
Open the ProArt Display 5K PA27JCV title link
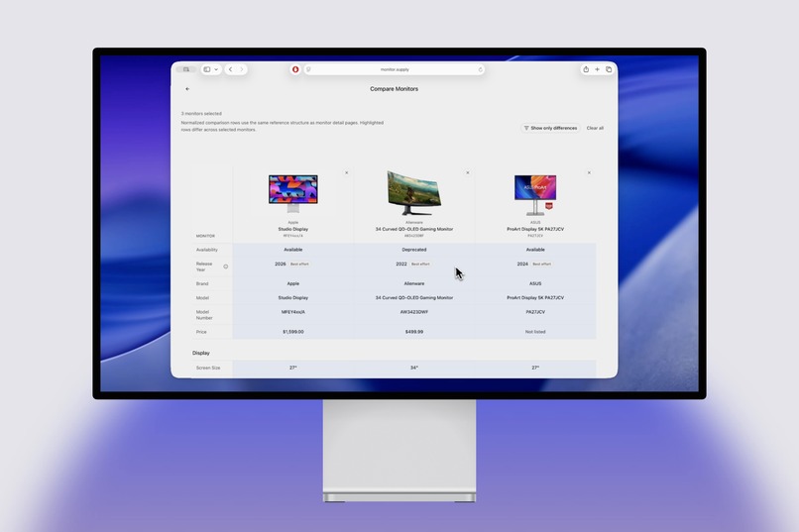pos(535,229)
